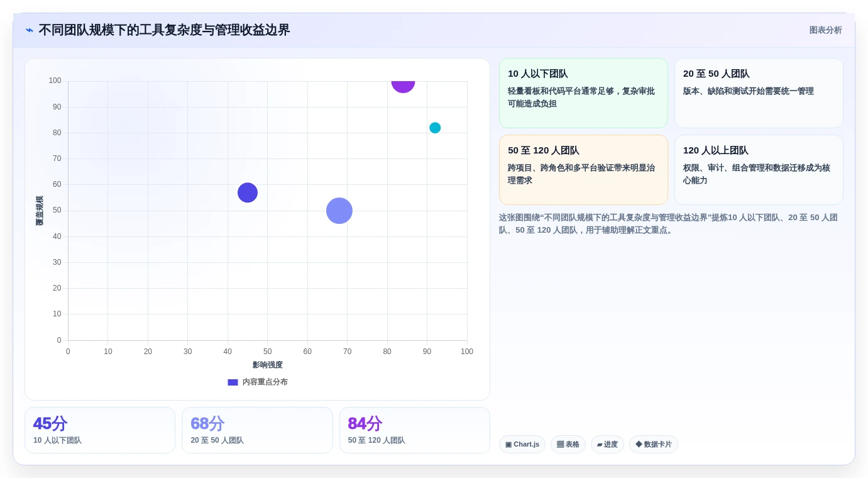The image size is (868, 478).
Task: Open the green card about 轻量看板和代码平台
Action: pos(583,93)
